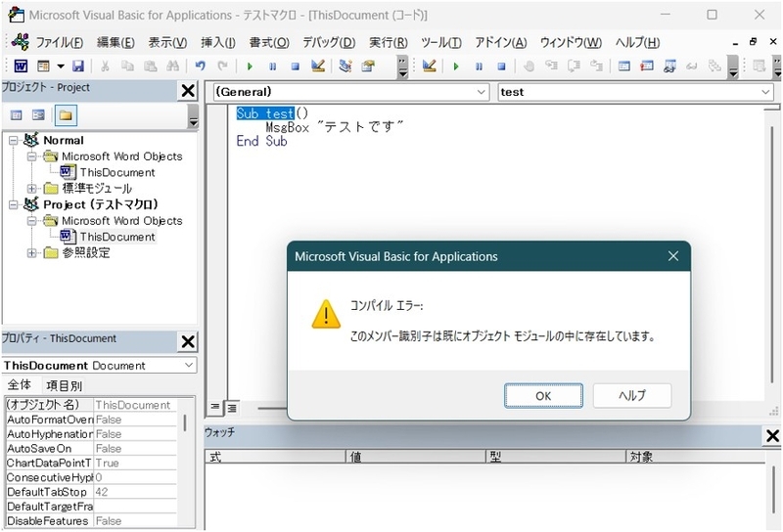Click the Redo arrow icon
Image resolution: width=783 pixels, height=532 pixels.
point(223,66)
